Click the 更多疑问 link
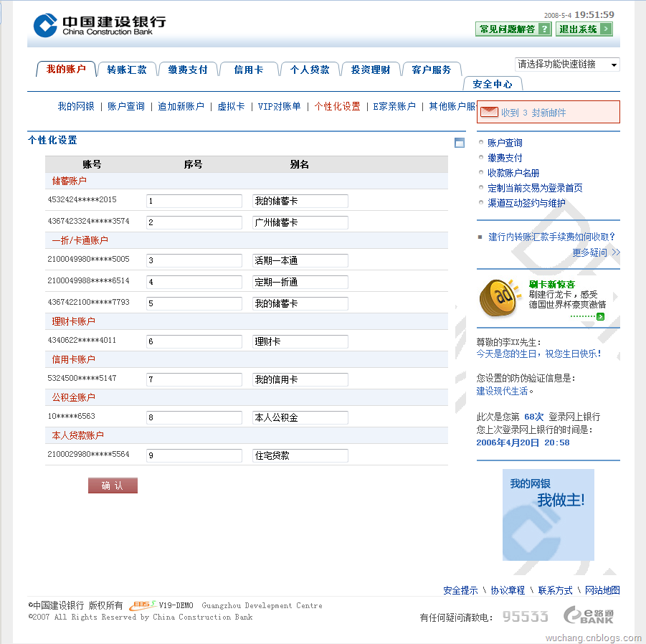Viewport: 646px width, 644px height. pyautogui.click(x=596, y=252)
